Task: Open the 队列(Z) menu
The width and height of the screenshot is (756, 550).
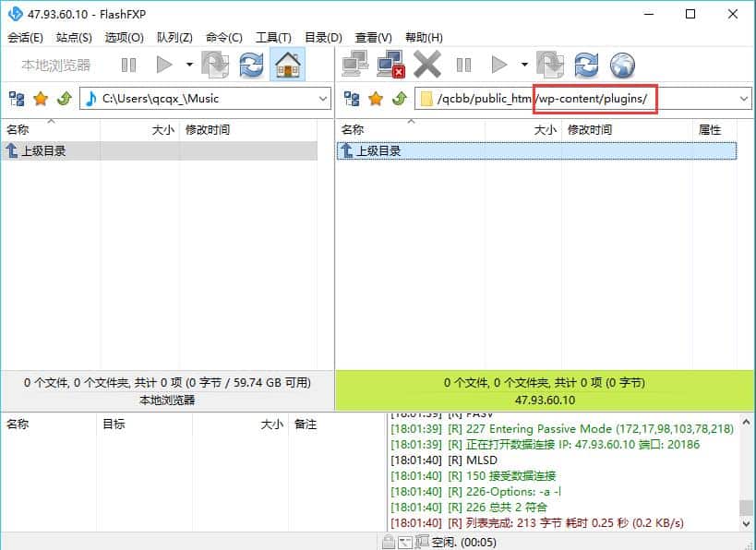Action: click(174, 37)
